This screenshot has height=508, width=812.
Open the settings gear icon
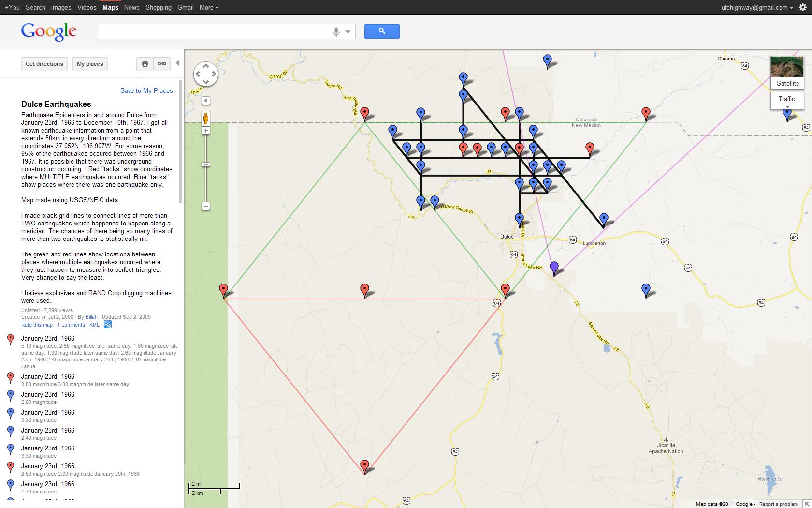802,7
